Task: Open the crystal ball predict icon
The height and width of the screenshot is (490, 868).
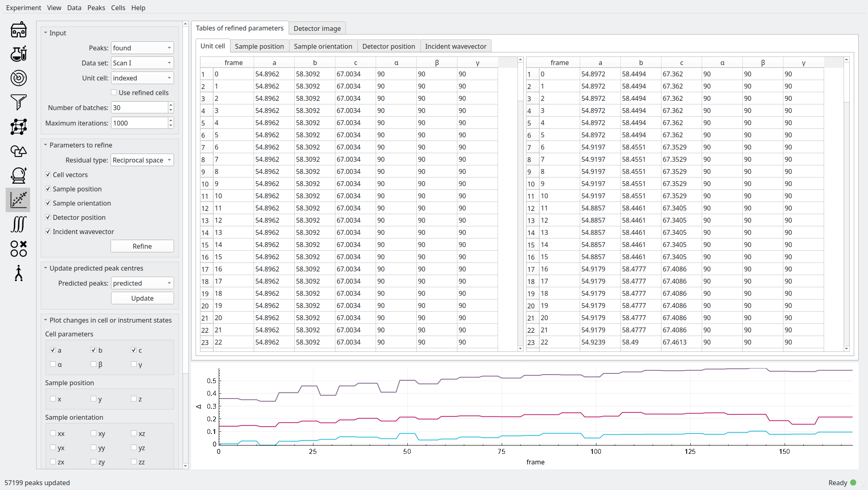Action: pos(18,176)
